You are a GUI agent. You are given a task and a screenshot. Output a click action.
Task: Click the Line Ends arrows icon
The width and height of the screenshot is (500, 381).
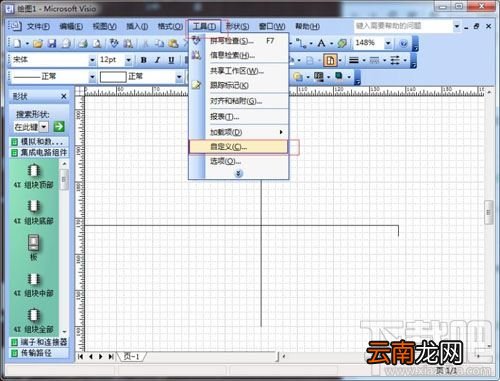(x=395, y=60)
